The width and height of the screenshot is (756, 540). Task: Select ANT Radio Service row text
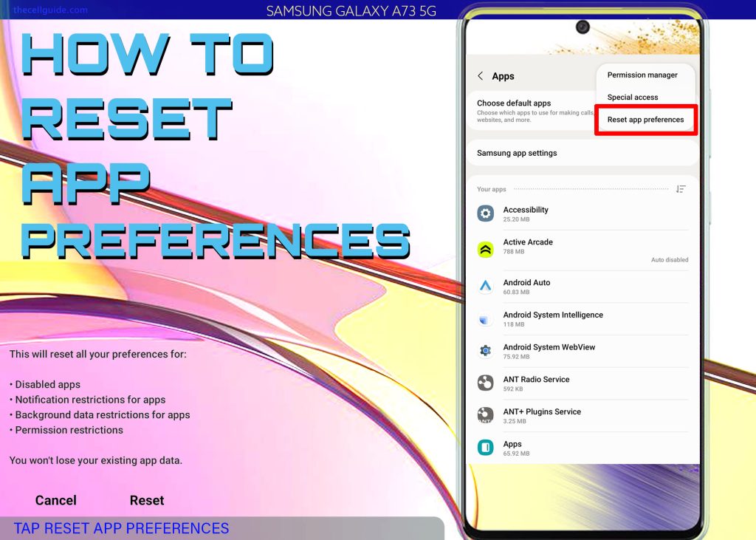click(x=536, y=383)
